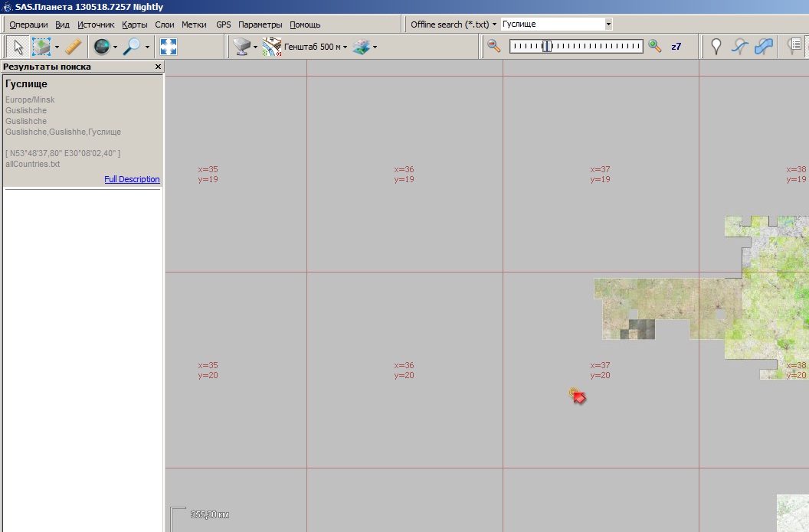Screen dimensions: 809x532
Task: Start drawing a new path line
Action: pyautogui.click(x=739, y=47)
